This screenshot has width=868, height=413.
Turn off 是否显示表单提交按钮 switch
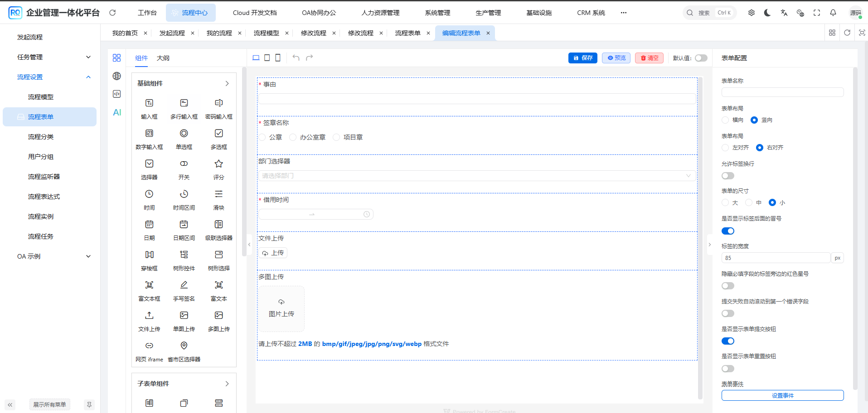[x=728, y=341]
